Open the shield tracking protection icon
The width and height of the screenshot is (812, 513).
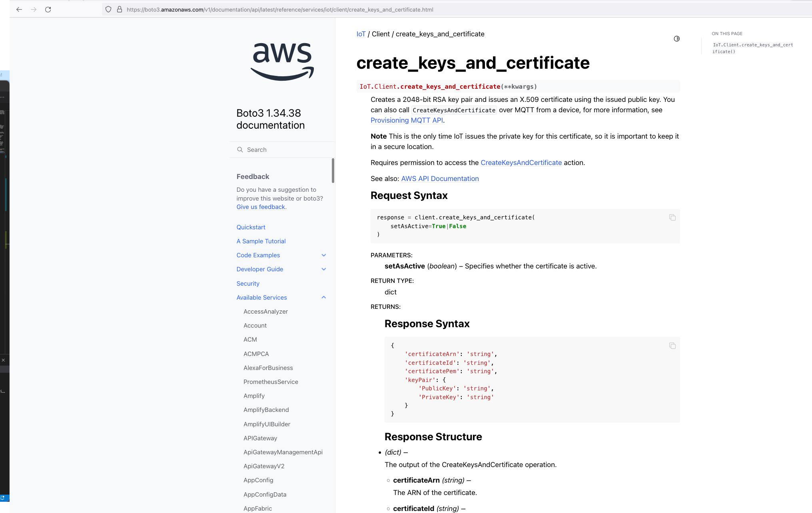coord(108,10)
